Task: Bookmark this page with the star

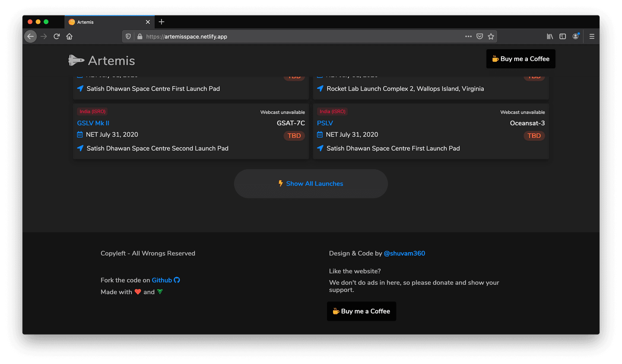Action: 491,37
